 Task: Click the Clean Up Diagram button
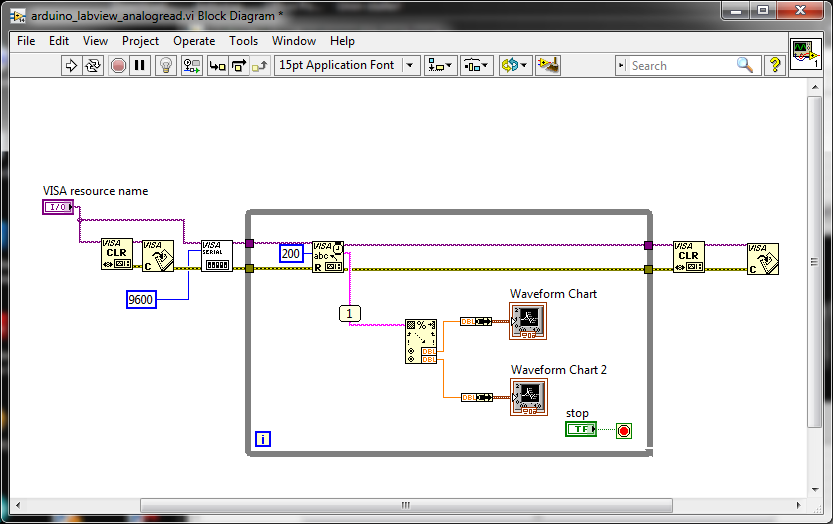tap(548, 65)
